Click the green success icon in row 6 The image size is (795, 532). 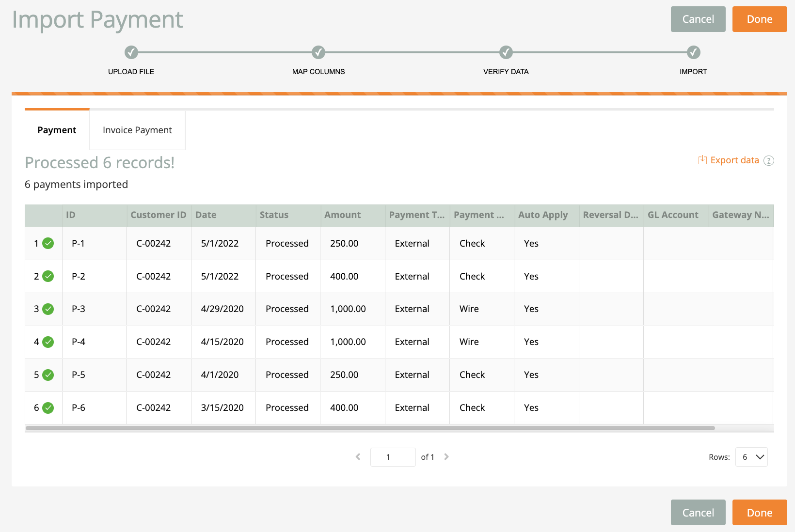click(48, 408)
